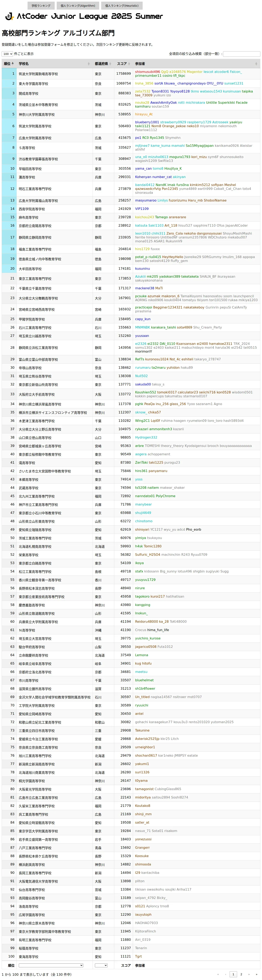Open user nouka28's profile link
The width and height of the screenshot is (262, 980).
click(x=142, y=102)
